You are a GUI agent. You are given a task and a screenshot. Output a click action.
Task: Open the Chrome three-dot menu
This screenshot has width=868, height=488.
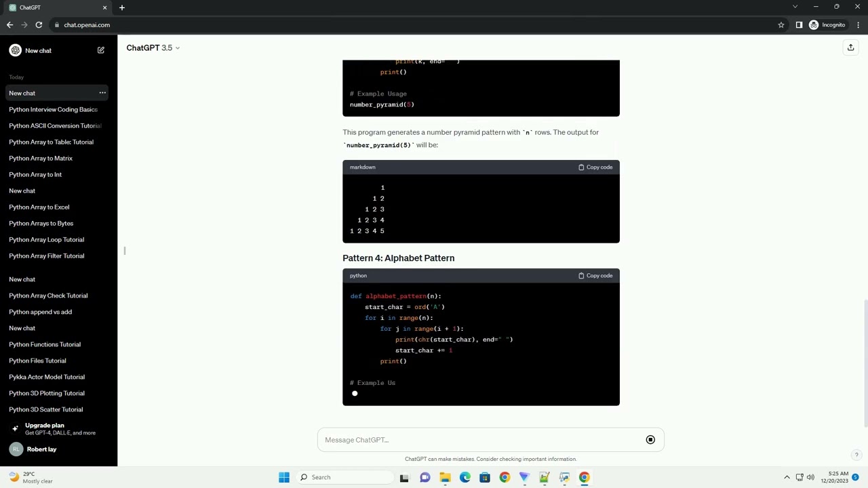tap(858, 25)
